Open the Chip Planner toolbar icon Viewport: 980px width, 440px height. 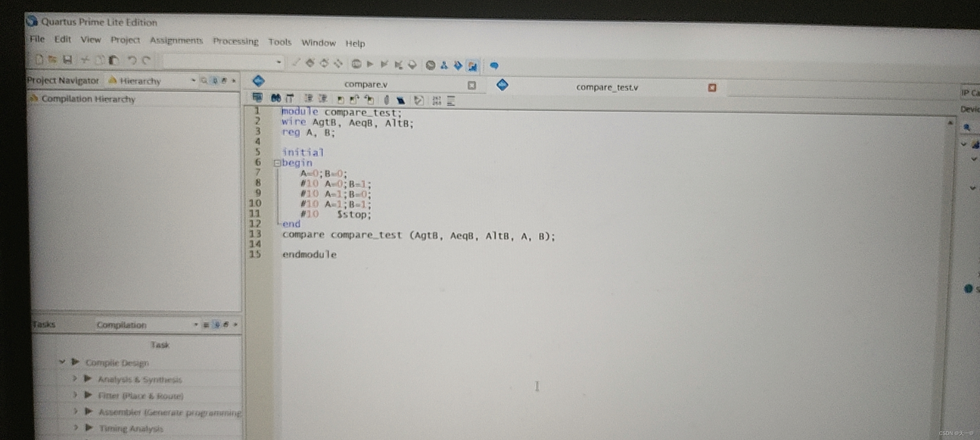338,64
